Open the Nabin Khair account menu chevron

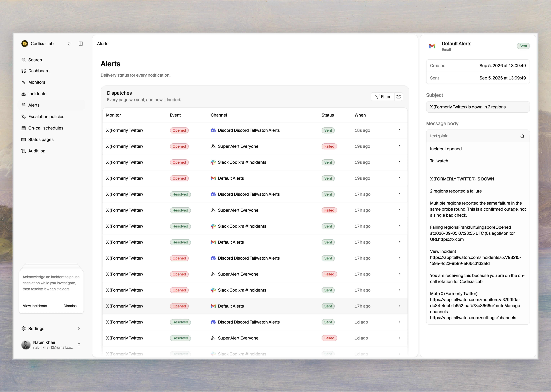[x=79, y=345]
